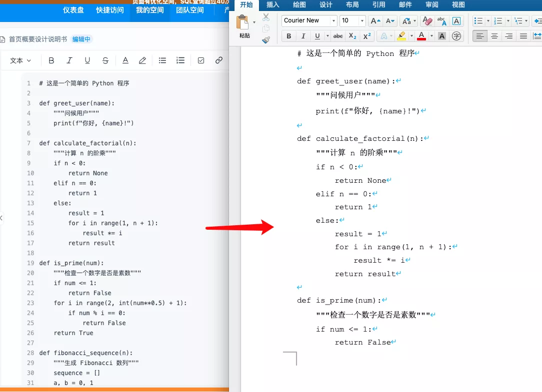The image size is (542, 392).
Task: Click the document icon beside 首页概要设计说明书
Action: click(x=2, y=39)
